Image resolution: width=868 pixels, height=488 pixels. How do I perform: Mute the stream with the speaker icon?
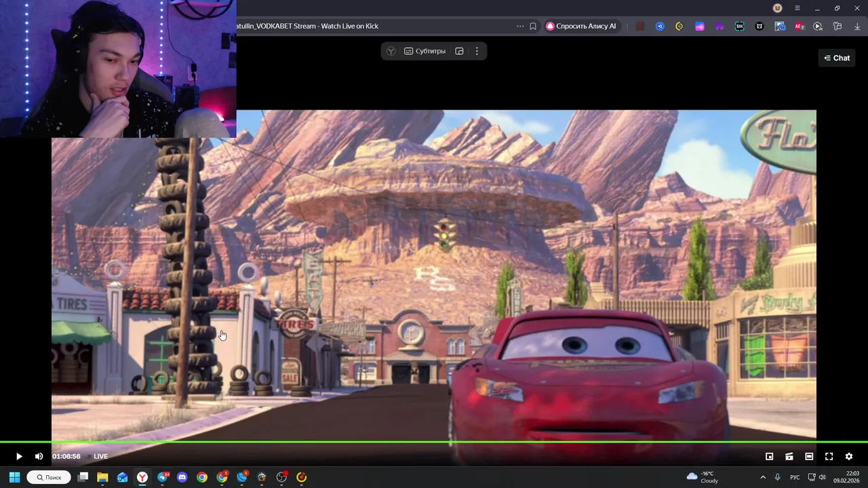39,457
